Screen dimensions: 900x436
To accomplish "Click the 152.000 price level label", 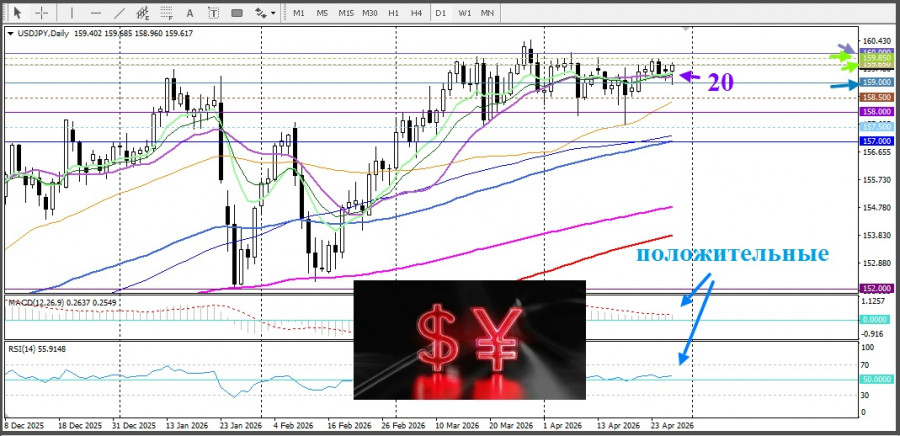I will pos(876,288).
